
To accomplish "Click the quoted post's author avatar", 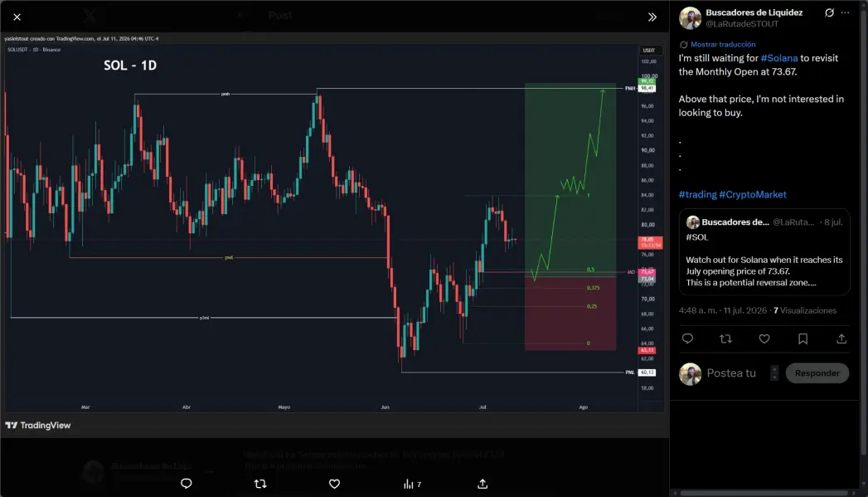I will 692,222.
